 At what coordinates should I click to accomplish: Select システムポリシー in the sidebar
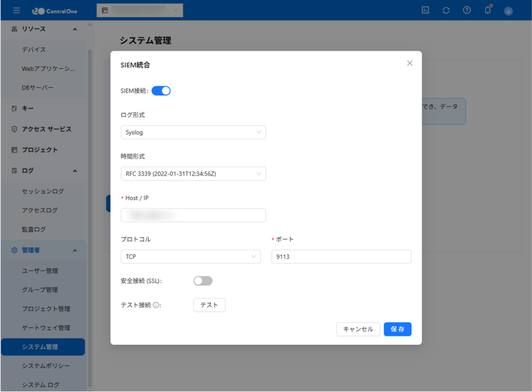(46, 366)
